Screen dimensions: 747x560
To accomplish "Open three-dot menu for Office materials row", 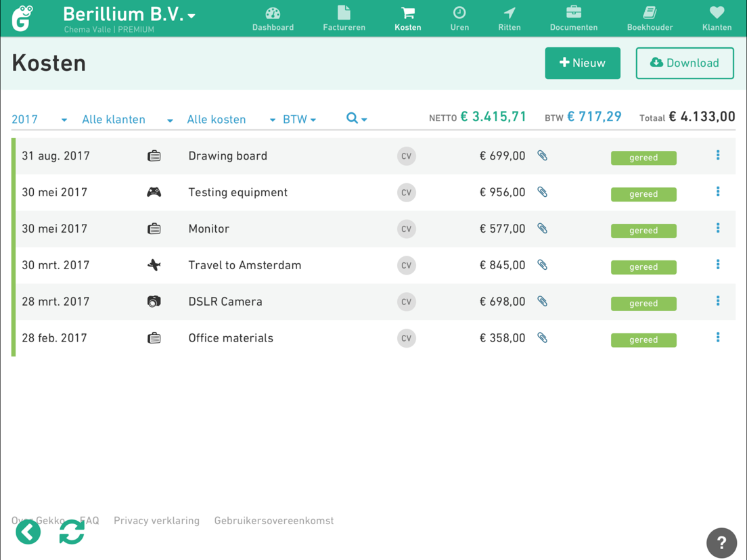I will [x=718, y=337].
